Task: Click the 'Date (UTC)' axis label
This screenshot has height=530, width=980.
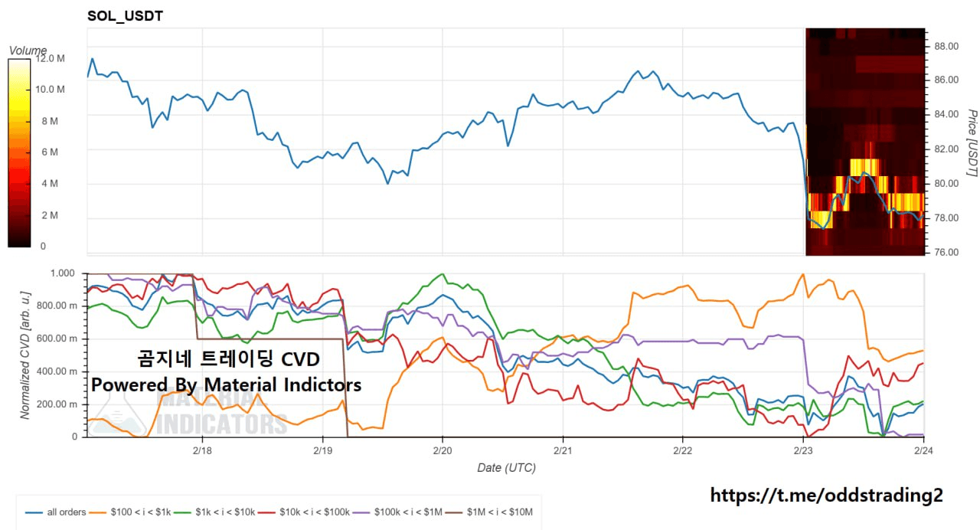Action: coord(506,468)
